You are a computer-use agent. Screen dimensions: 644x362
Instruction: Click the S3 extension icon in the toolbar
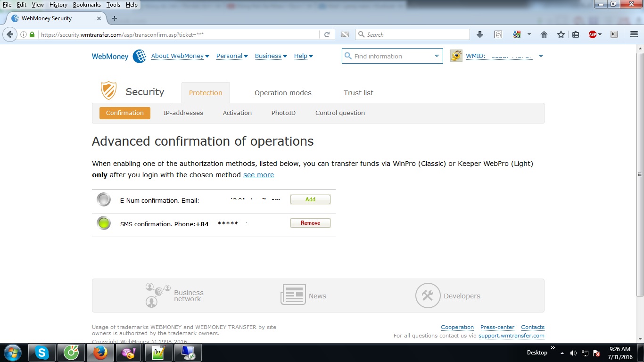click(x=517, y=34)
